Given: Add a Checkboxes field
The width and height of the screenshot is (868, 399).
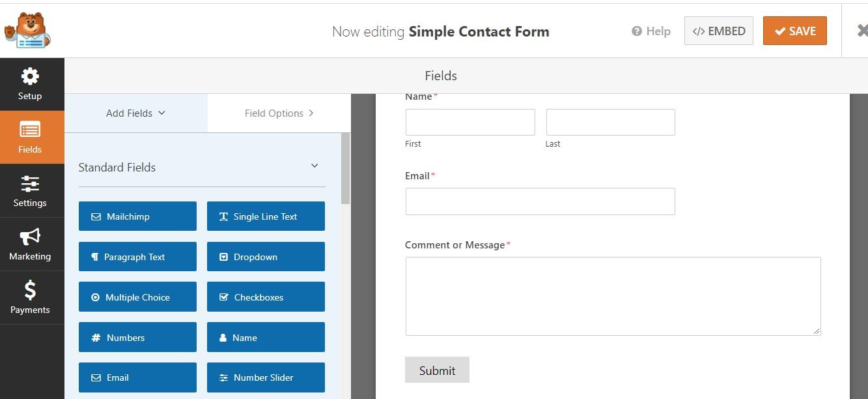Looking at the screenshot, I should [x=266, y=297].
